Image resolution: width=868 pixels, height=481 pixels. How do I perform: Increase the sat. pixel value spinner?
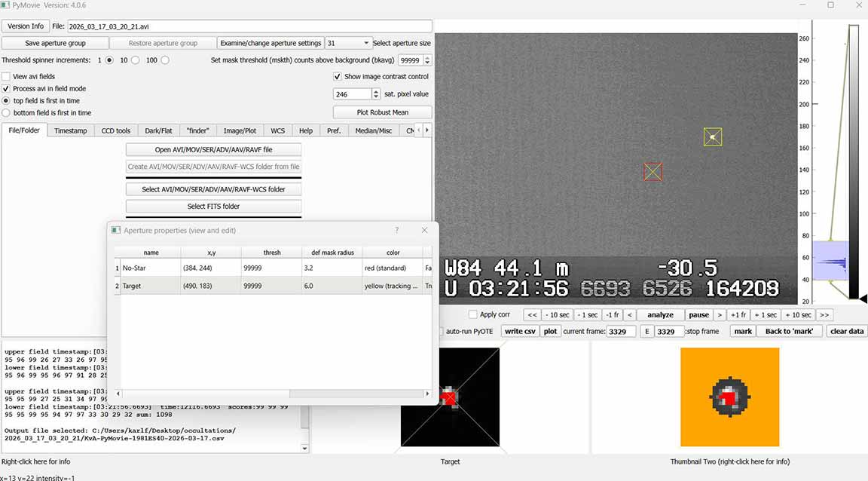(x=376, y=91)
